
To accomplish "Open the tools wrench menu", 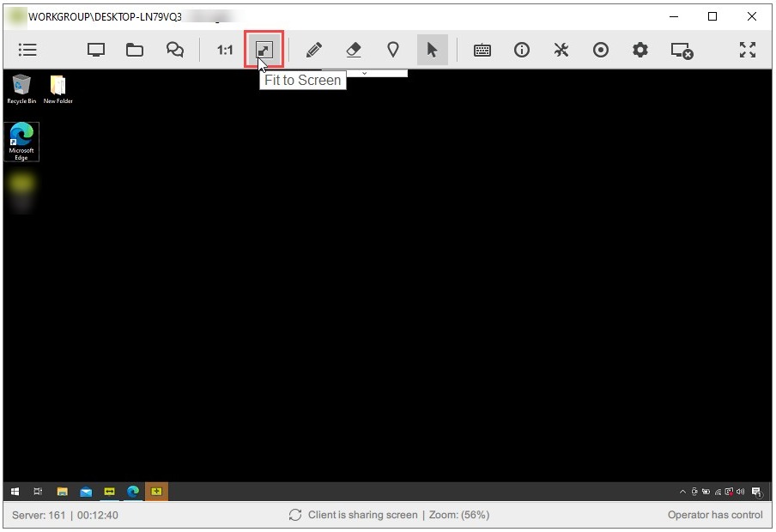I will pos(561,50).
